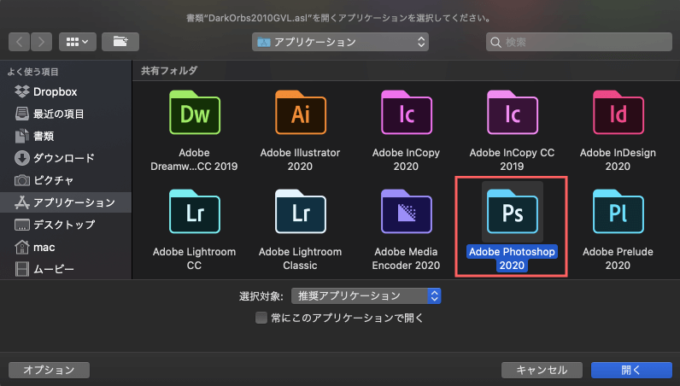Open 書類 in the sidebar
The image size is (680, 386).
65,136
